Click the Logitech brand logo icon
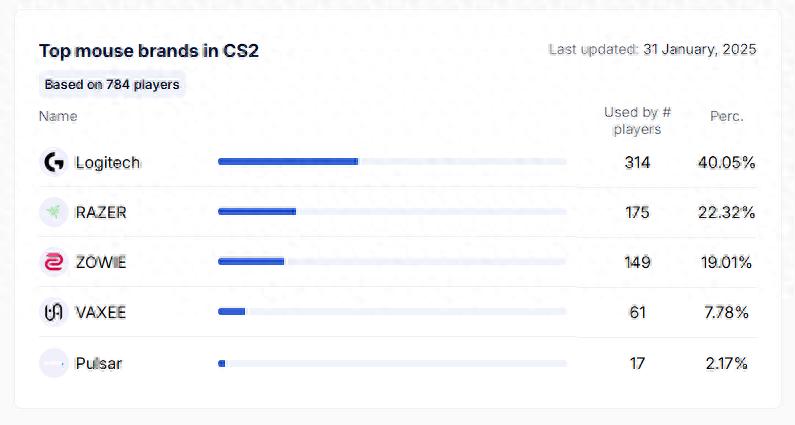795x425 pixels. click(53, 162)
